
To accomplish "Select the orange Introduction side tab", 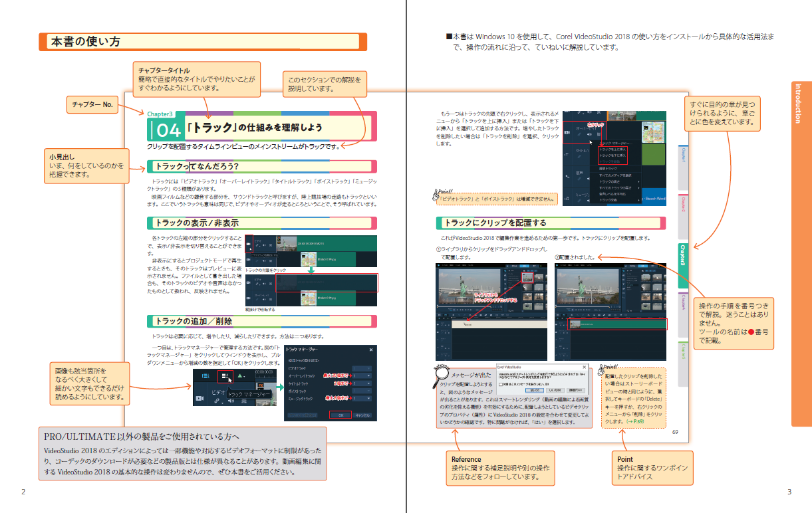I will [801, 103].
